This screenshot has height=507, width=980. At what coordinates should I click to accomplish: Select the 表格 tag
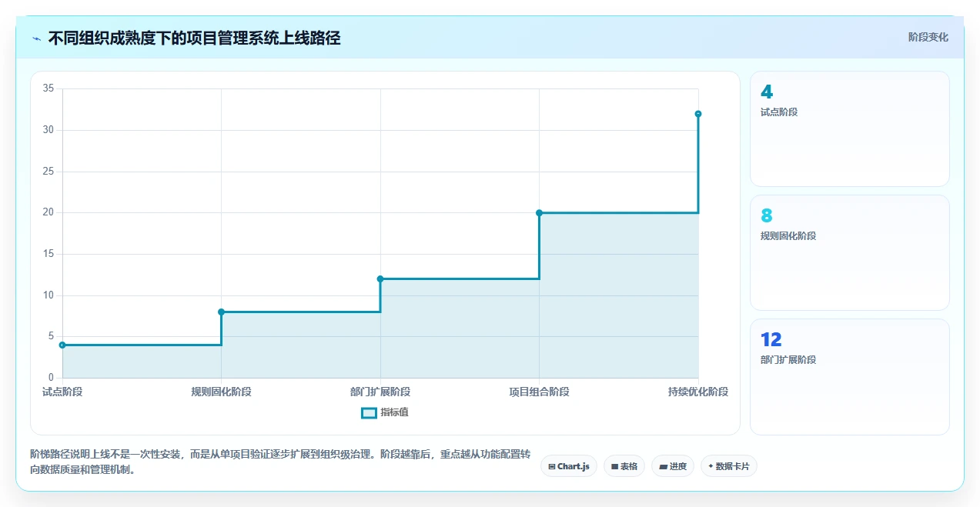tap(624, 466)
